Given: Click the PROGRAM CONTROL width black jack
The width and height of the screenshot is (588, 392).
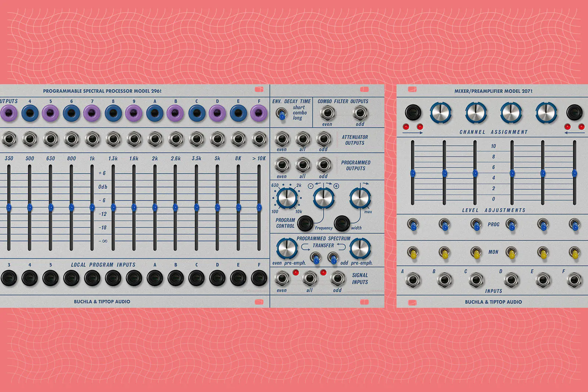Looking at the screenshot, I should [342, 223].
